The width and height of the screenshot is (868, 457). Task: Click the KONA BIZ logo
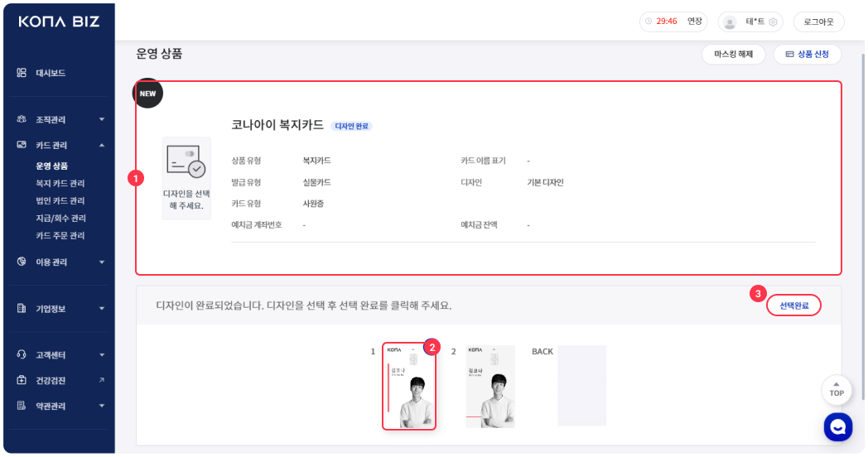[58, 22]
